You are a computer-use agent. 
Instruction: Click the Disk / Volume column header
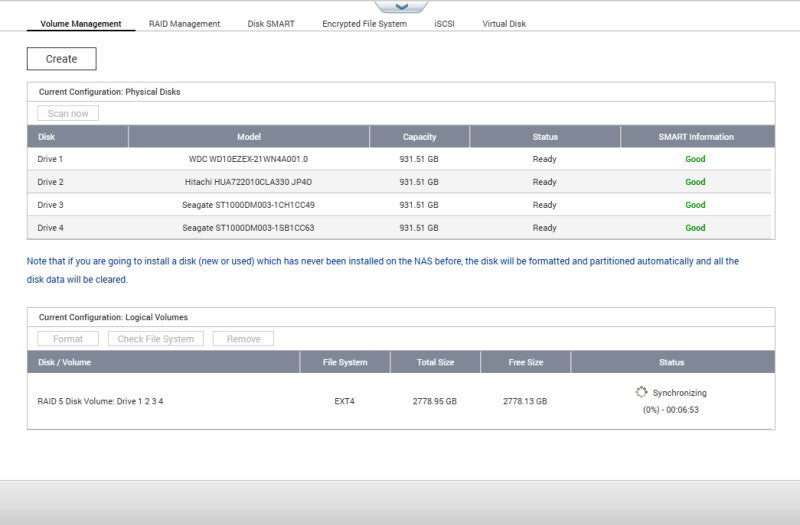pos(163,362)
